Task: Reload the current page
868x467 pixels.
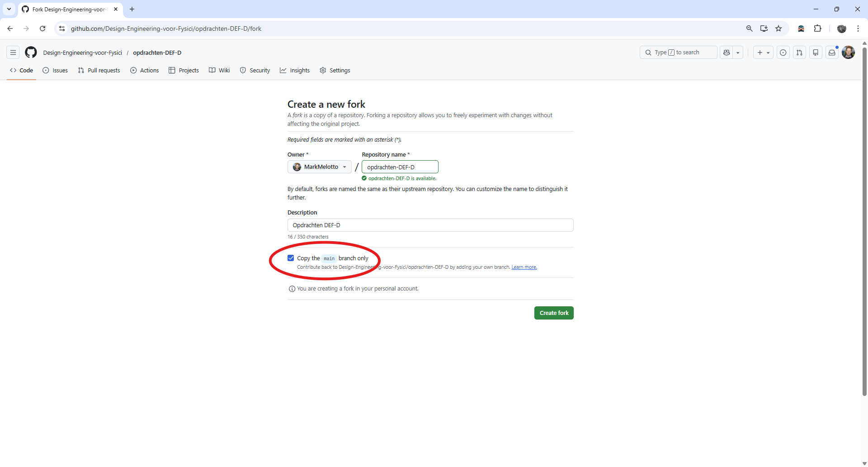Action: [42, 29]
